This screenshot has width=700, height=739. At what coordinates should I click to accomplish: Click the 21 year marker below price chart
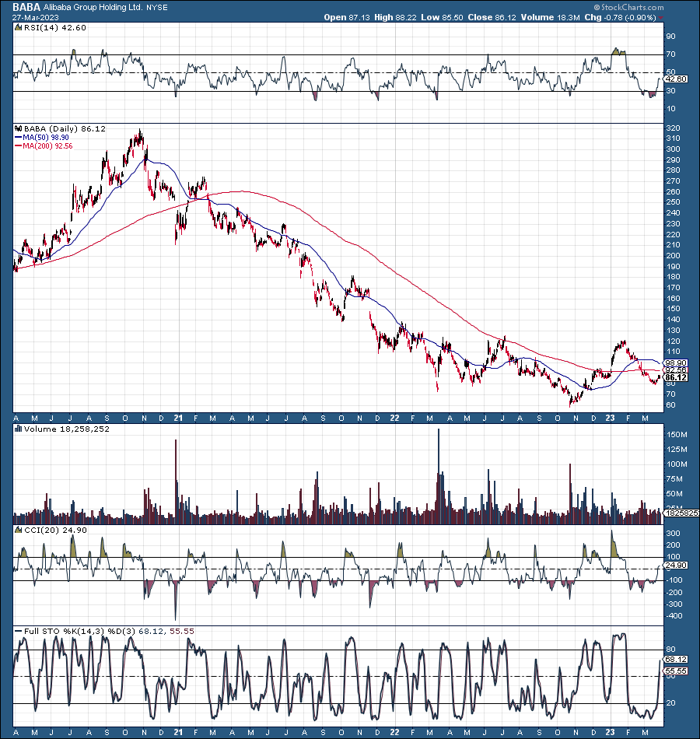[178, 418]
